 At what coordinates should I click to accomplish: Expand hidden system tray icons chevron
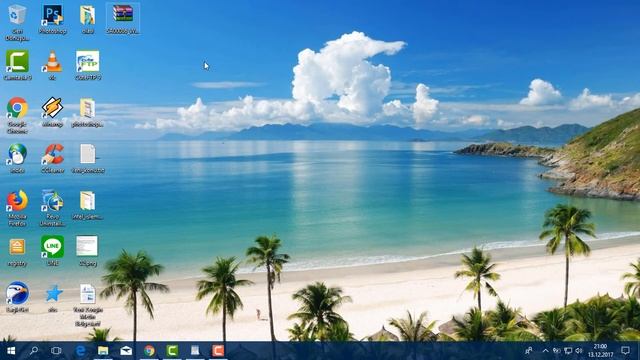tap(546, 351)
